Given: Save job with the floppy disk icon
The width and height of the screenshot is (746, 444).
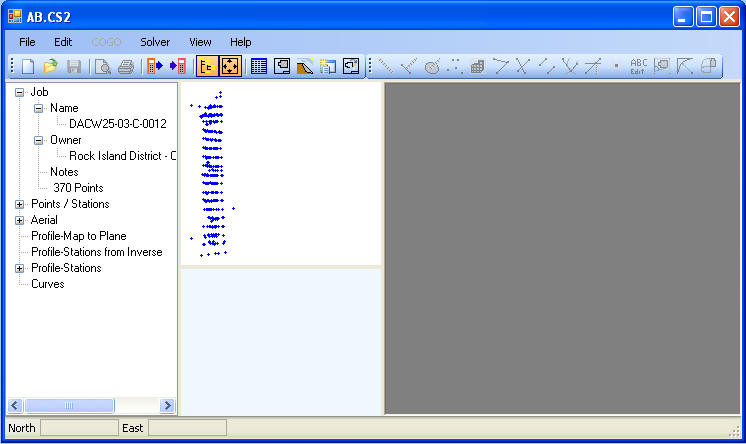Looking at the screenshot, I should [x=73, y=66].
